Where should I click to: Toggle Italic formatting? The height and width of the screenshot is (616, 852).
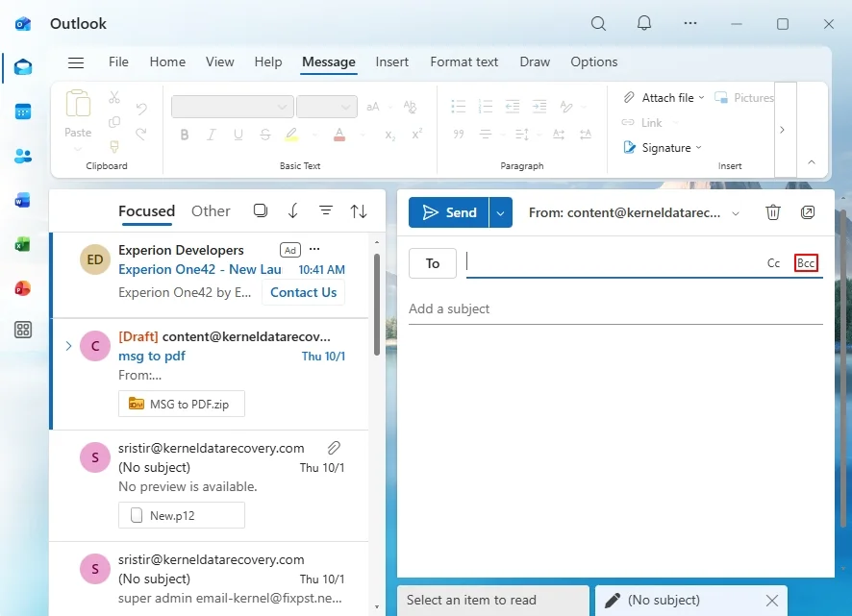[212, 135]
